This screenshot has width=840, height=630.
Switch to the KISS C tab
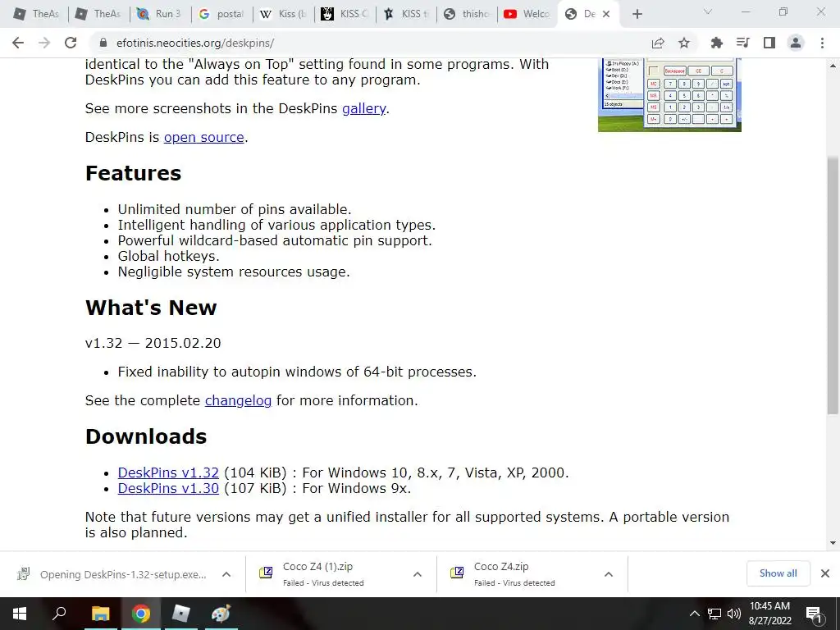[x=345, y=14]
